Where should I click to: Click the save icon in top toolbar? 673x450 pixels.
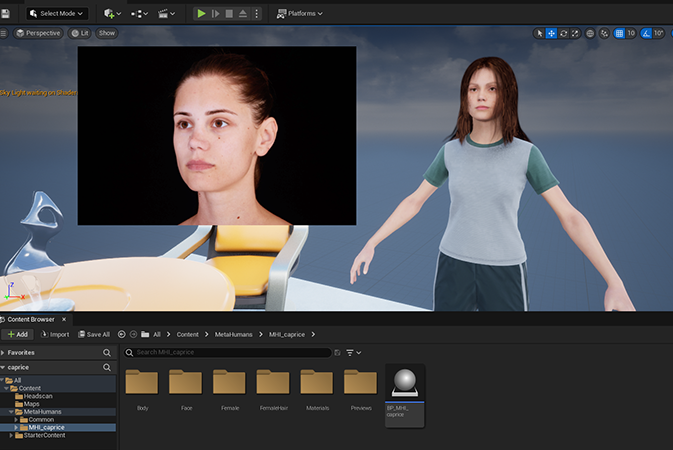pos(5,14)
